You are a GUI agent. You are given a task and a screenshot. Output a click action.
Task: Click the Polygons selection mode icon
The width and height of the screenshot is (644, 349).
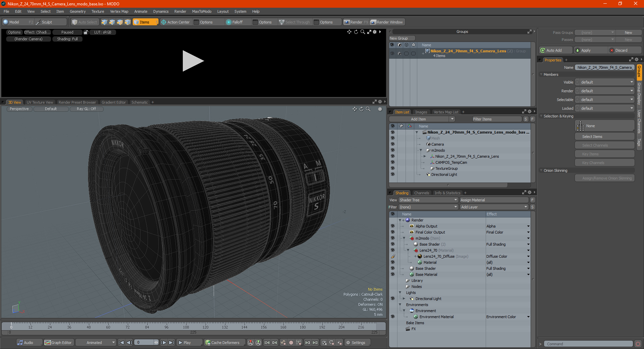[120, 22]
